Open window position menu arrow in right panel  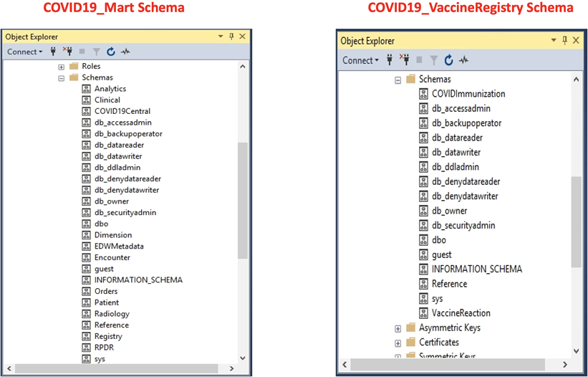pos(554,40)
